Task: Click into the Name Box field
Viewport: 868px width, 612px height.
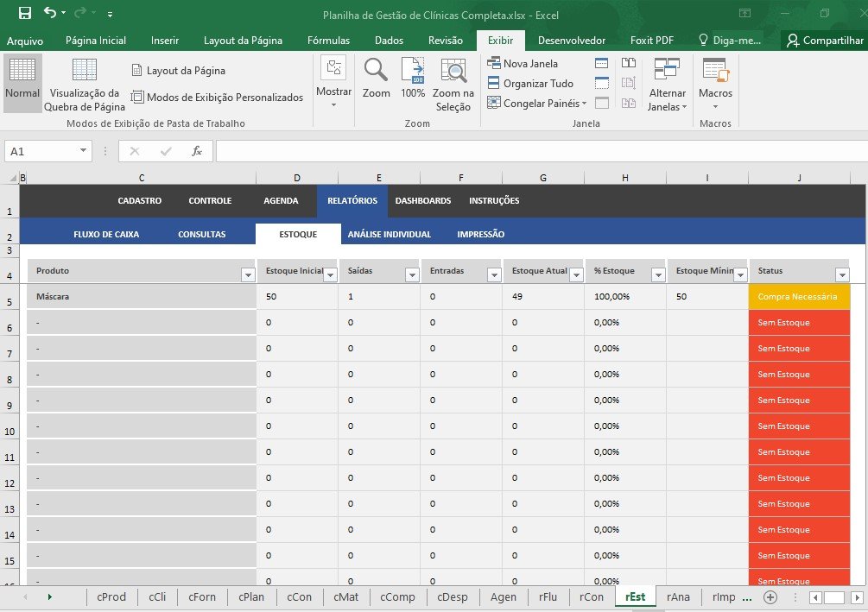Action: tap(41, 151)
